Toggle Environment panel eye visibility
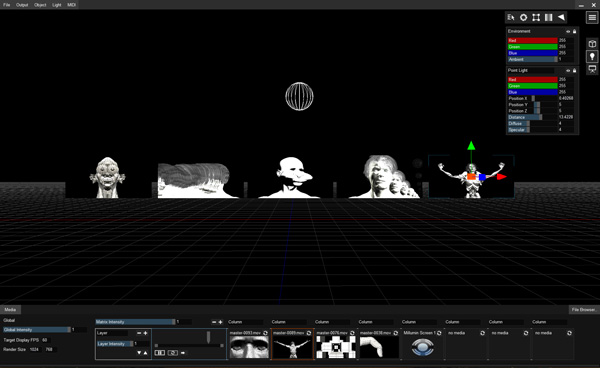The width and height of the screenshot is (600, 368). (568, 31)
